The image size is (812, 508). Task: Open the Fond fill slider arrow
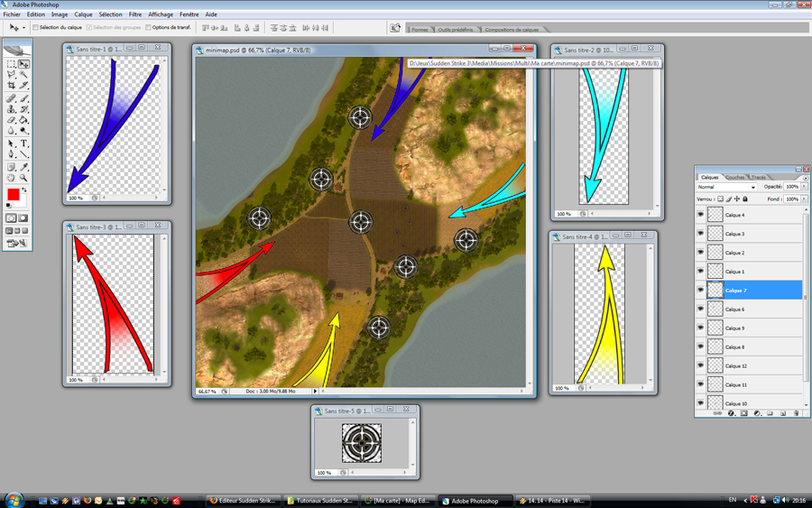coord(804,199)
